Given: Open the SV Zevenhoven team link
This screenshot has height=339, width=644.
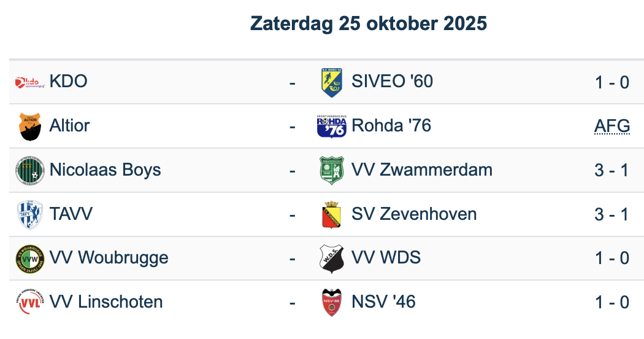Looking at the screenshot, I should tap(414, 214).
